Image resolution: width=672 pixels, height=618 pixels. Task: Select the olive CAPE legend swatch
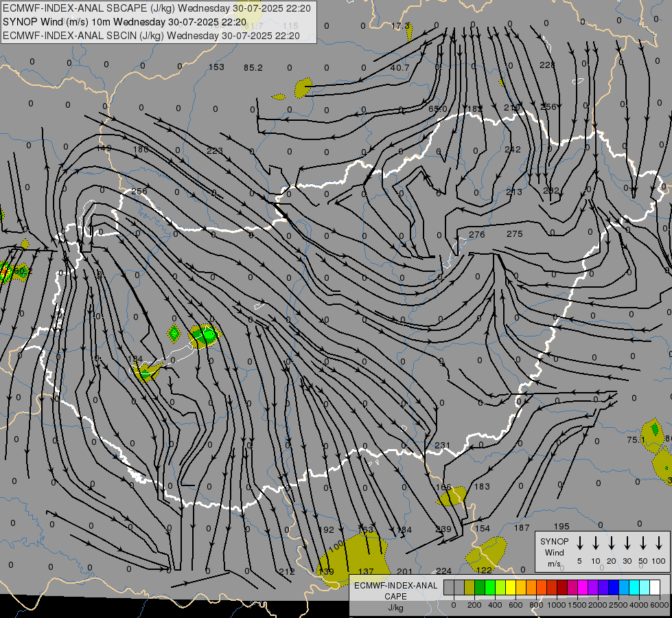(470, 588)
